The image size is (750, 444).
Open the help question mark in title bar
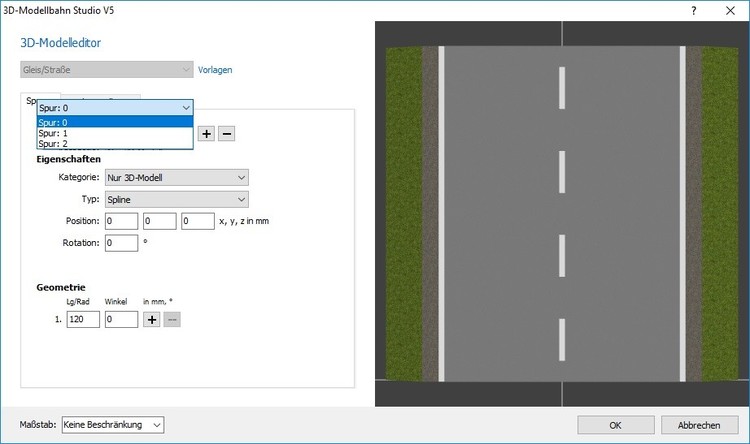coord(694,11)
